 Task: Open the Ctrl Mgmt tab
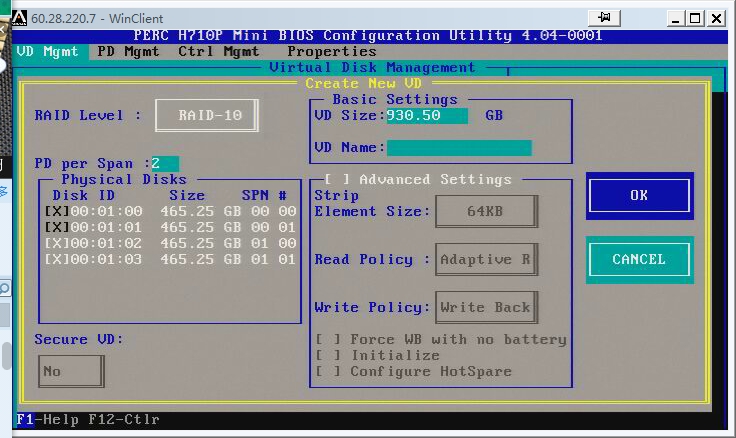coord(218,51)
